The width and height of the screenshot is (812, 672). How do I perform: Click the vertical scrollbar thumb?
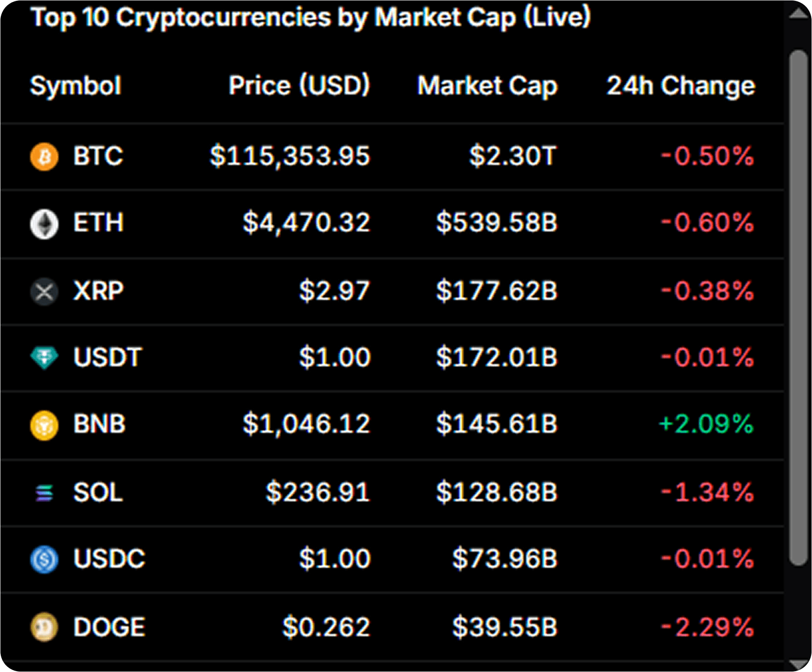[798, 308]
